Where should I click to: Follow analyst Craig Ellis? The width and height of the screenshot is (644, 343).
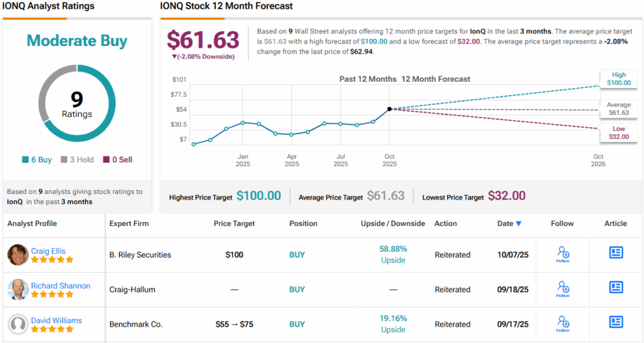tap(563, 254)
